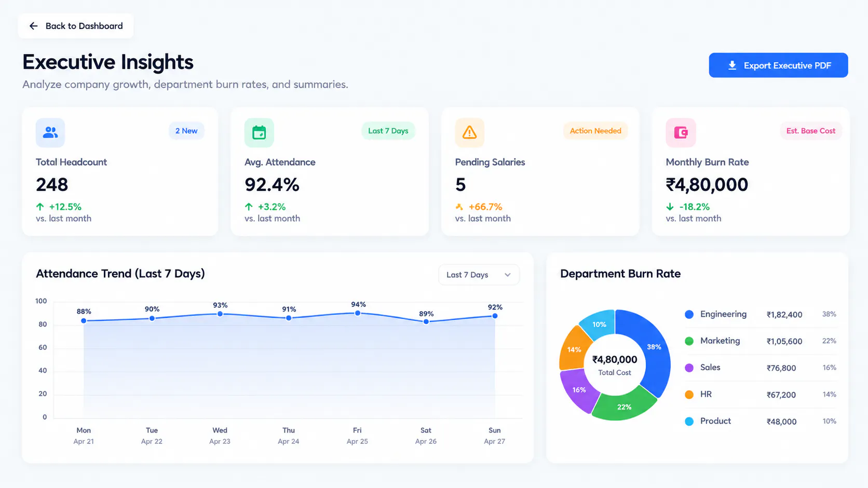The width and height of the screenshot is (868, 488).
Task: Click the Thursday 91% data point
Action: point(289,318)
